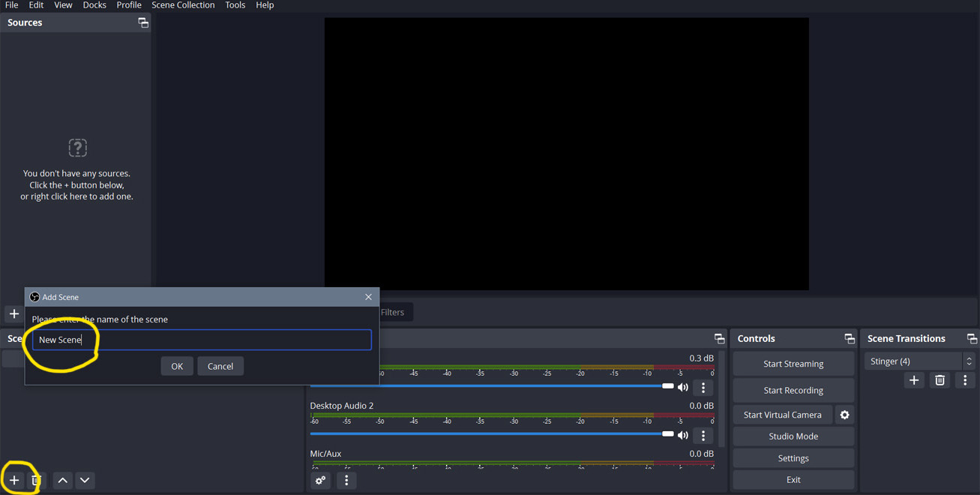Pop out the Sources dock panel

pyautogui.click(x=142, y=22)
